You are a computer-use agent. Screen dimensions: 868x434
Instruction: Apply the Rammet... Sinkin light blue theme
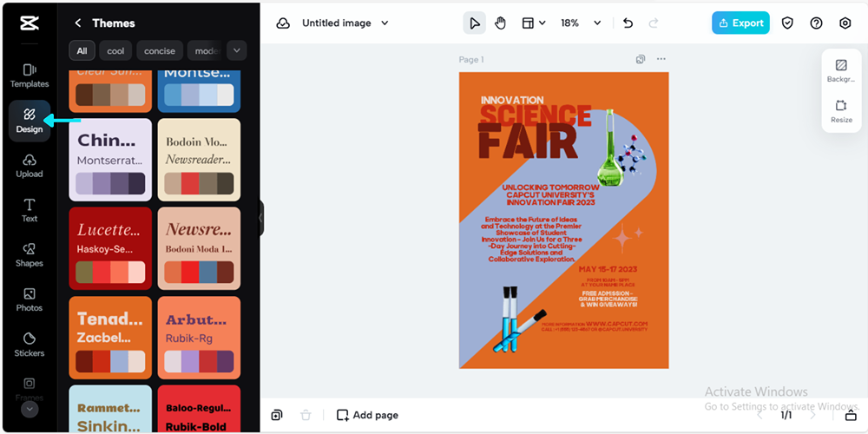pos(110,409)
